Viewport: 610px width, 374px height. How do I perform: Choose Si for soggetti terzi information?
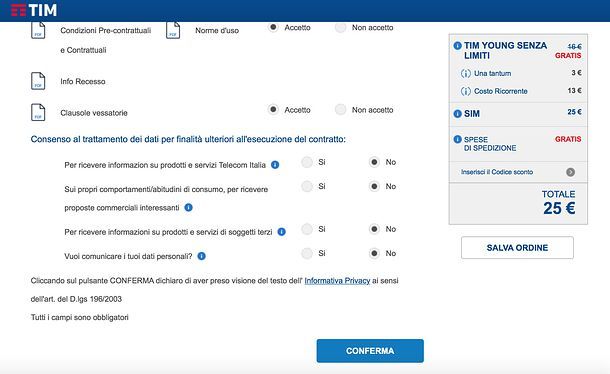pos(307,229)
